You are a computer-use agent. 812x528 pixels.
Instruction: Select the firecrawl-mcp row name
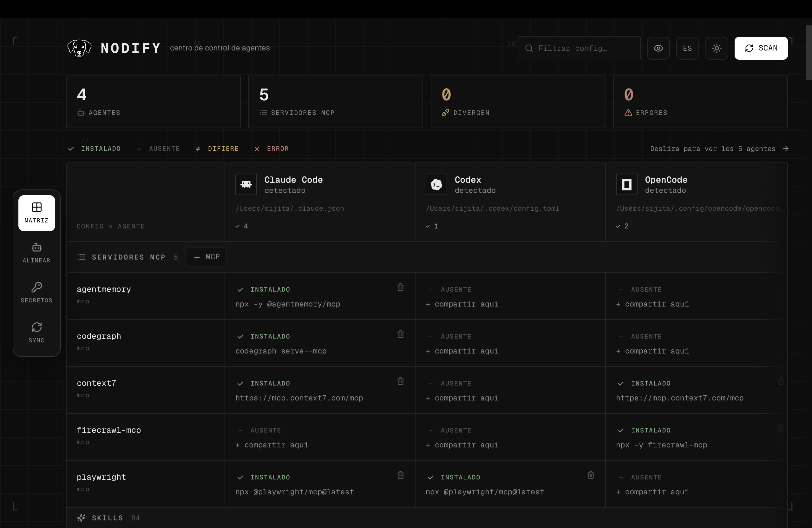point(109,430)
